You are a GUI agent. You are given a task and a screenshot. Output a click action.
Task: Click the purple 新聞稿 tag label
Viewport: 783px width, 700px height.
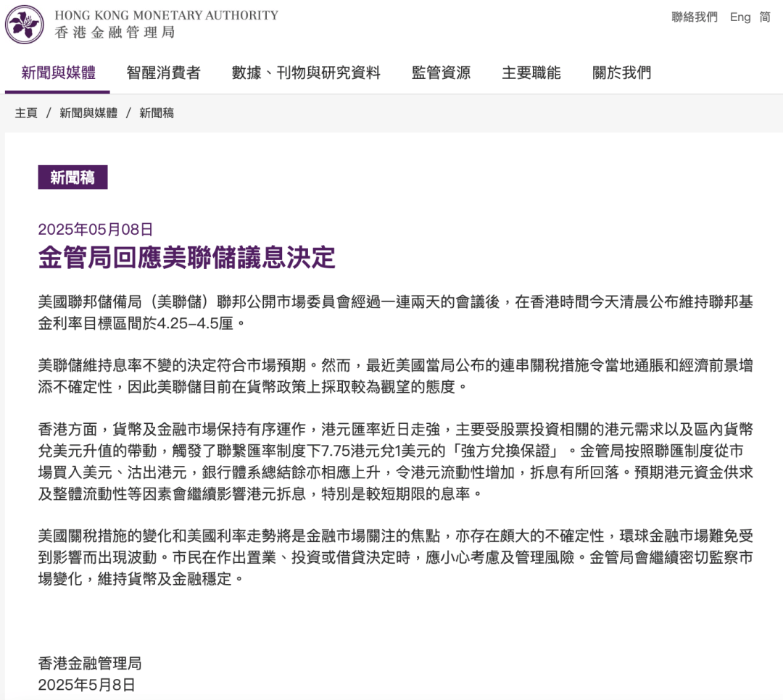click(73, 178)
